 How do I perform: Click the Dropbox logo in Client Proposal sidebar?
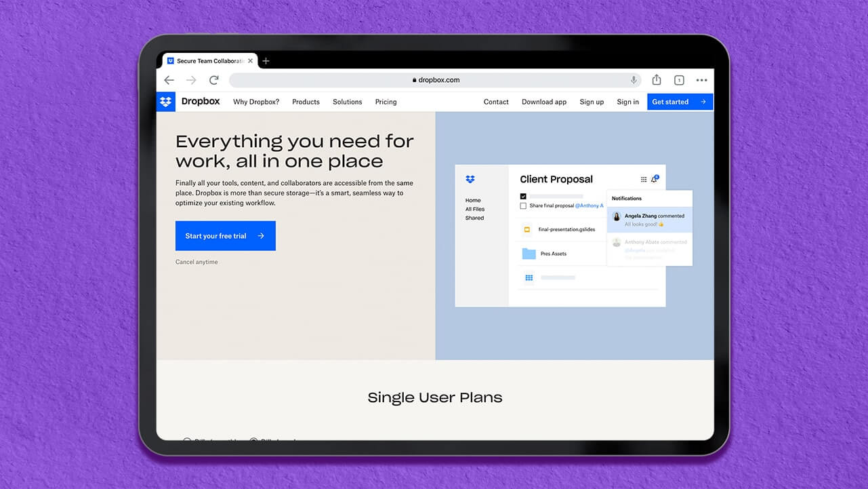[x=470, y=179]
